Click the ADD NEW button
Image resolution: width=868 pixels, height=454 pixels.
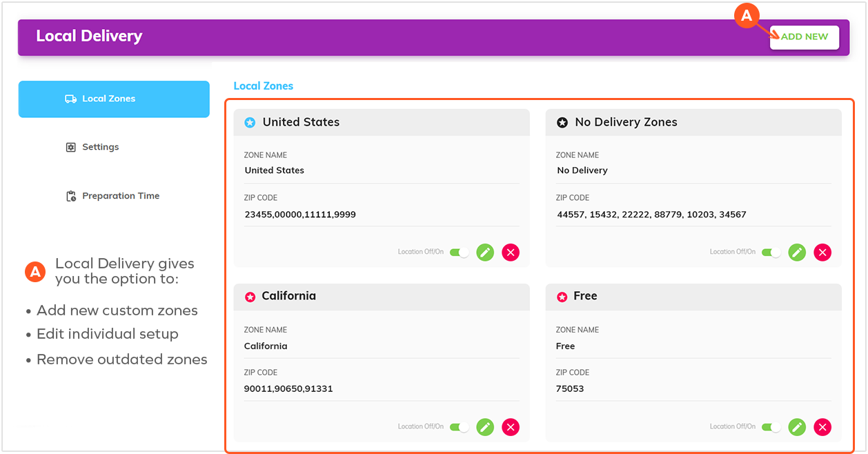click(804, 37)
